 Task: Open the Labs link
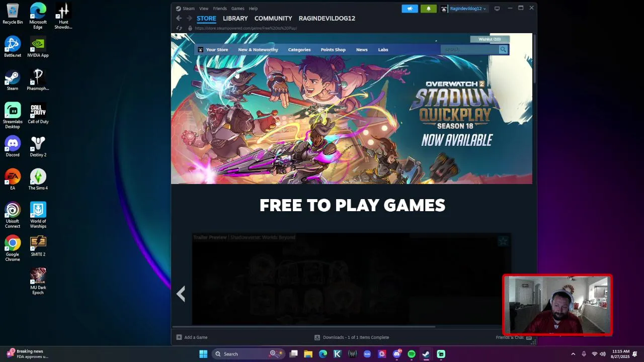(383, 50)
